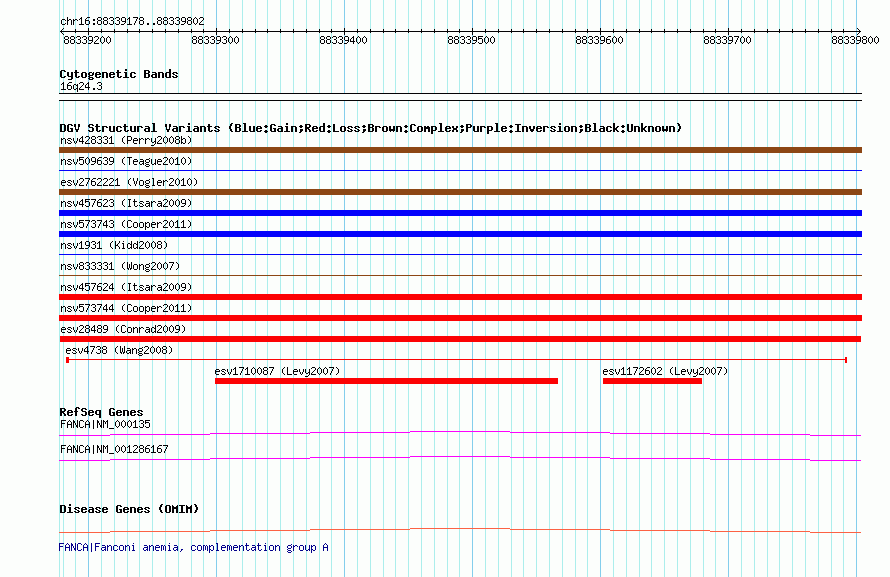Open variant nsv573743 (Cooper2011) label
Viewport: 890px width, 577px height.
(126, 224)
